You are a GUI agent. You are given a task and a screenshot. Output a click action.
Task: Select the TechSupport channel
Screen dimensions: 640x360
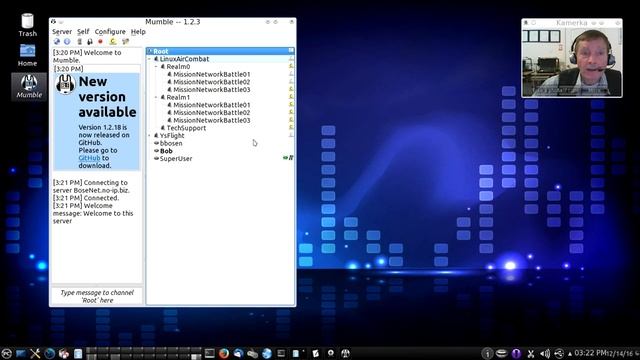coord(186,128)
